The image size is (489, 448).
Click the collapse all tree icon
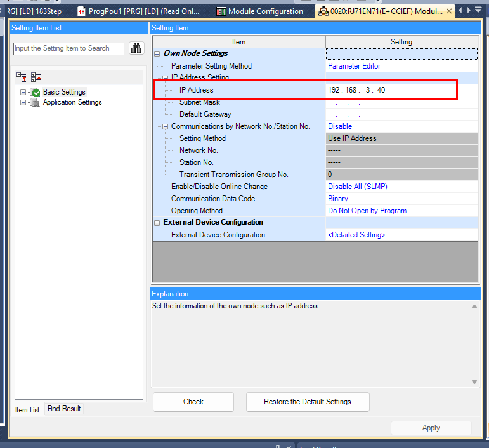36,77
